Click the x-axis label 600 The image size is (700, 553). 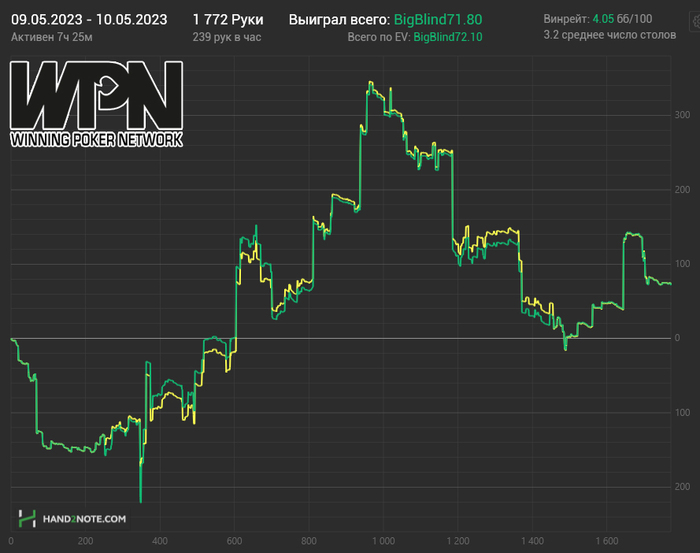234,541
